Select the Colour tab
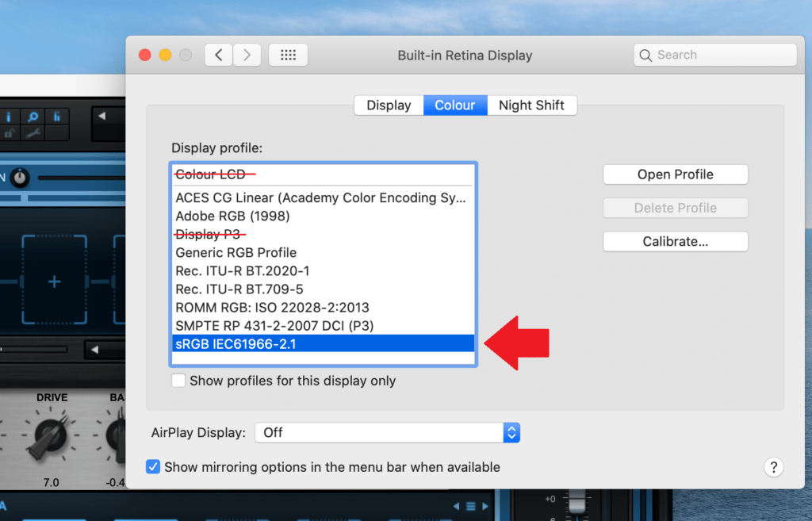Image resolution: width=812 pixels, height=521 pixels. pyautogui.click(x=455, y=105)
